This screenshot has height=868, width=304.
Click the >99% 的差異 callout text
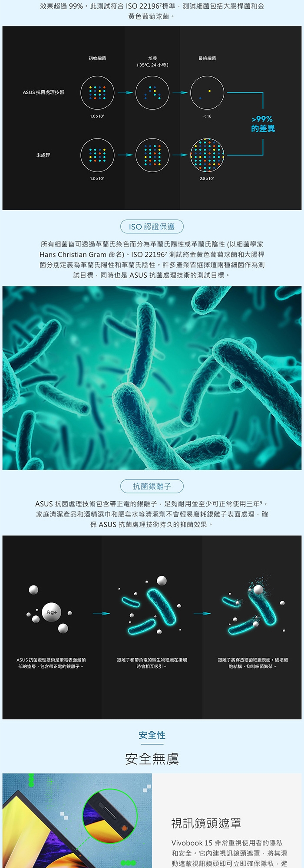263,124
